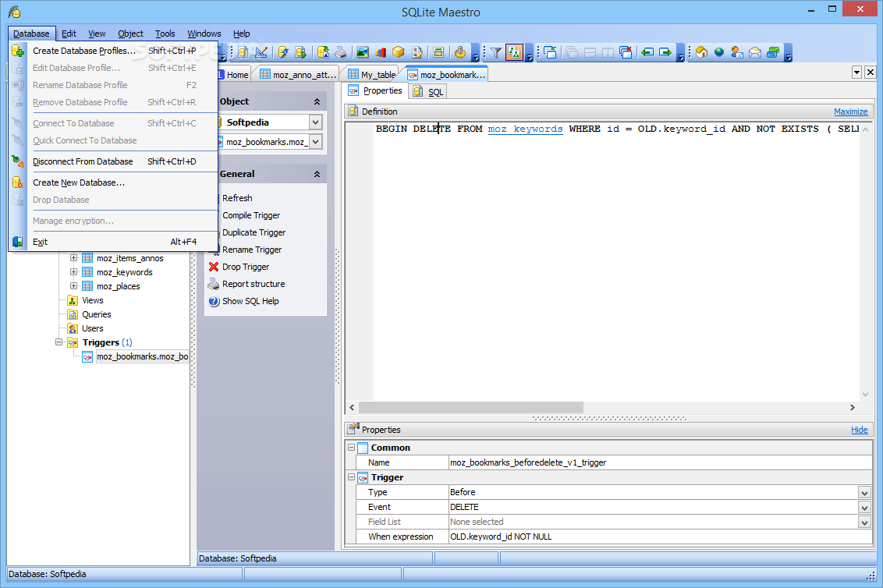Click the credit card purchase icon
Screen dimensions: 883x588
click(773, 52)
